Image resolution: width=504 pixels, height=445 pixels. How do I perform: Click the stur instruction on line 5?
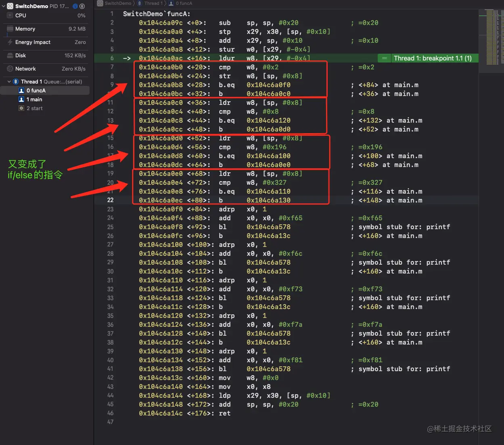pyautogui.click(x=227, y=49)
